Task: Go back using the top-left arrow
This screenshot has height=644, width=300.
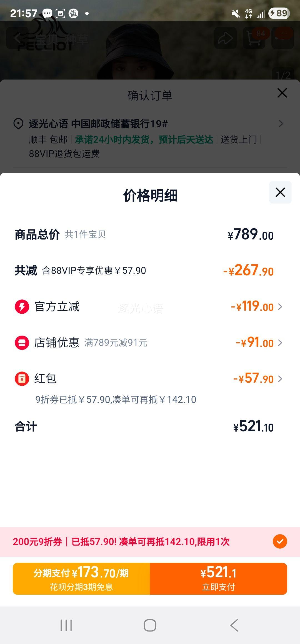Action: click(17, 38)
